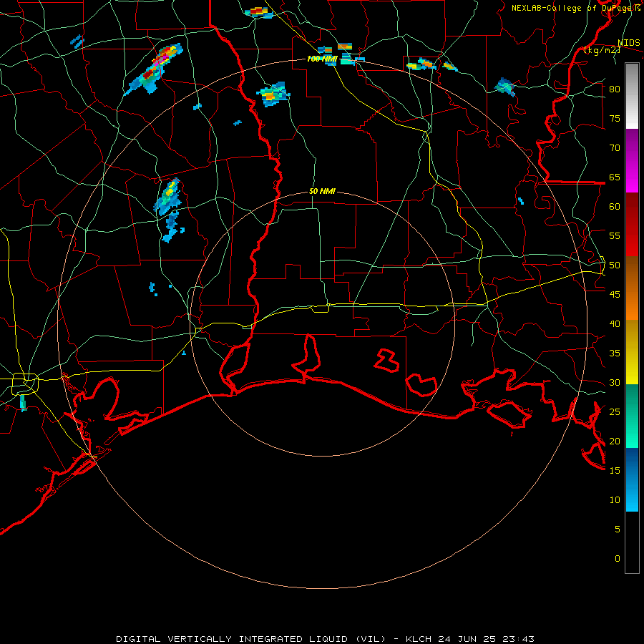Click the 15 value on the VIL scale

pyautogui.click(x=615, y=470)
